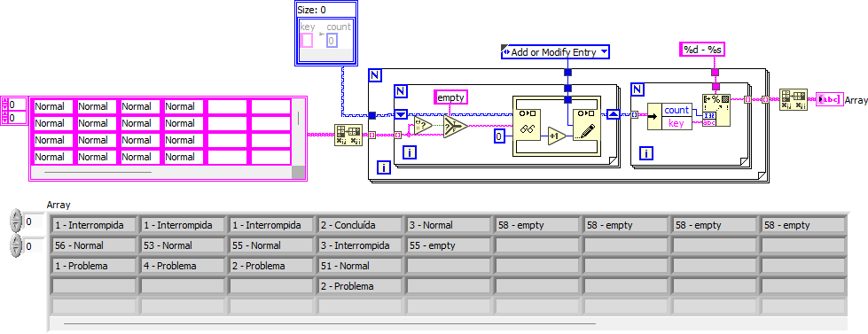Image resolution: width=868 pixels, height=334 pixels.
Task: Click the Empty String comparison node
Action: [x=424, y=126]
